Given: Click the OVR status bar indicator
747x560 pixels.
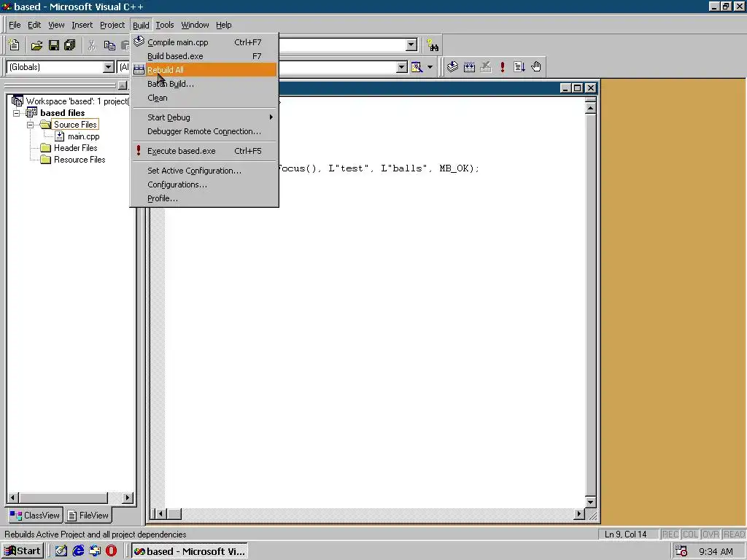Looking at the screenshot, I should (711, 534).
